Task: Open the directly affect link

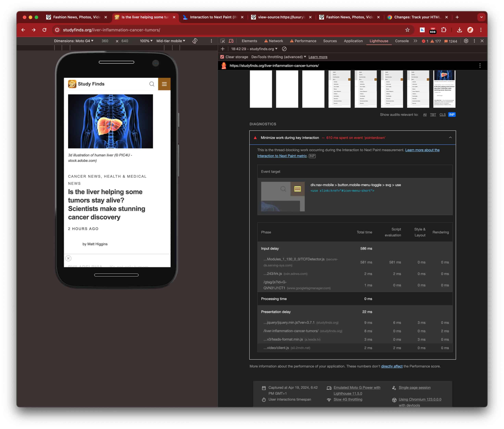Action: pos(392,366)
